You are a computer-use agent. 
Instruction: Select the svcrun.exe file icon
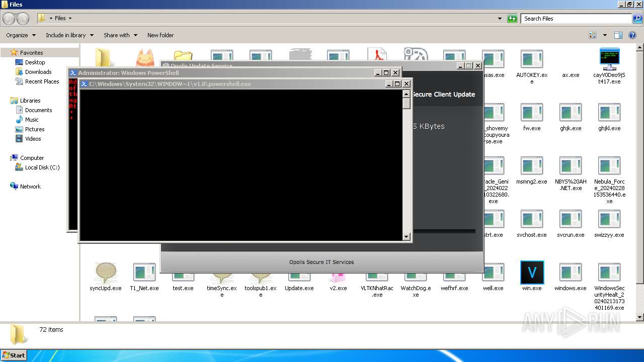click(x=571, y=219)
